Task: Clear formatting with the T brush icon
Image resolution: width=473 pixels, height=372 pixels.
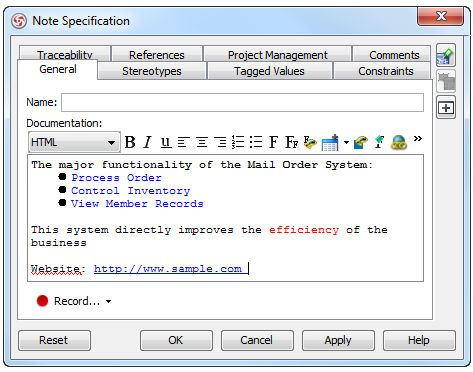Action: pyautogui.click(x=379, y=142)
